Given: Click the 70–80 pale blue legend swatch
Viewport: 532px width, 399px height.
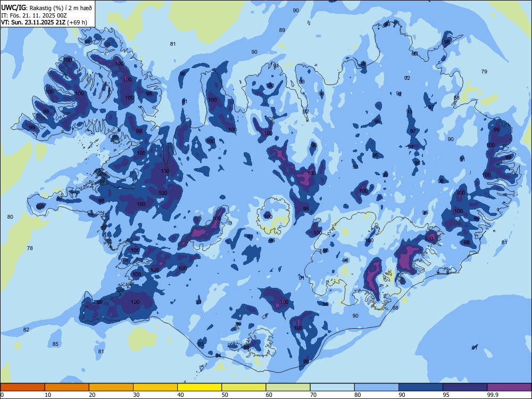Looking at the screenshot, I should (332, 387).
